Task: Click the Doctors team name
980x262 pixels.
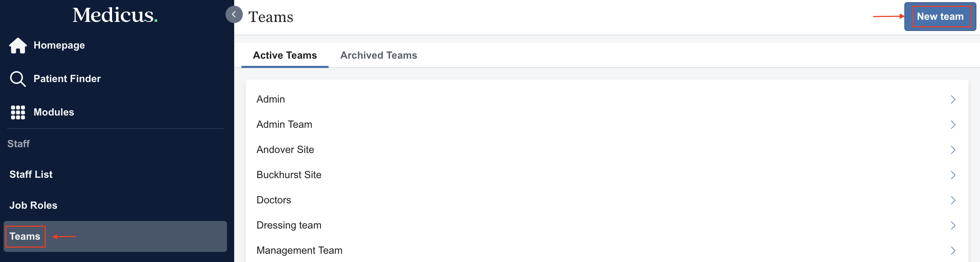Action: pos(273,200)
